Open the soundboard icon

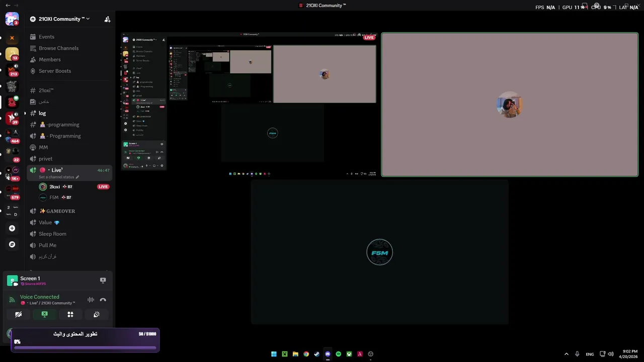(x=97, y=314)
